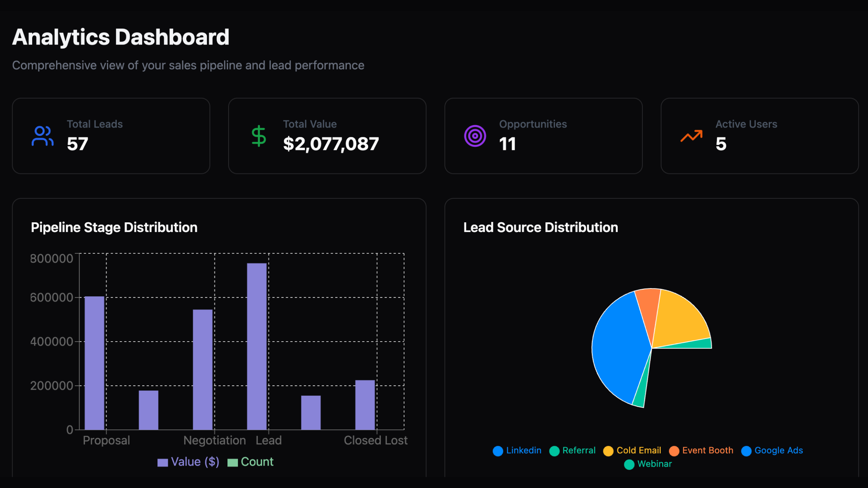Click the Total Value $2,077,087 card

327,136
